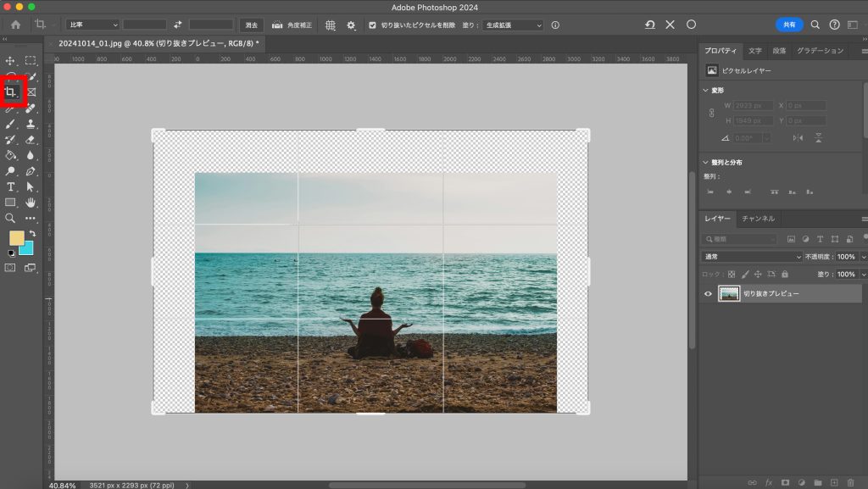Swap the crop width and height values
Viewport: 868px width, 489px height.
[x=177, y=25]
